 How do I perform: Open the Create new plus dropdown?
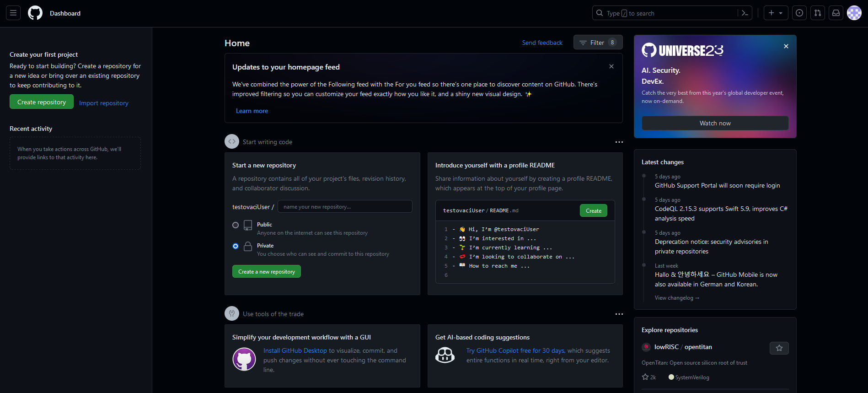[776, 13]
